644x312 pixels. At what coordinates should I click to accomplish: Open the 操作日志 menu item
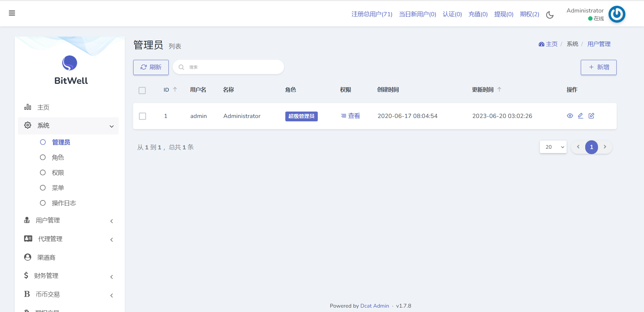pos(64,203)
